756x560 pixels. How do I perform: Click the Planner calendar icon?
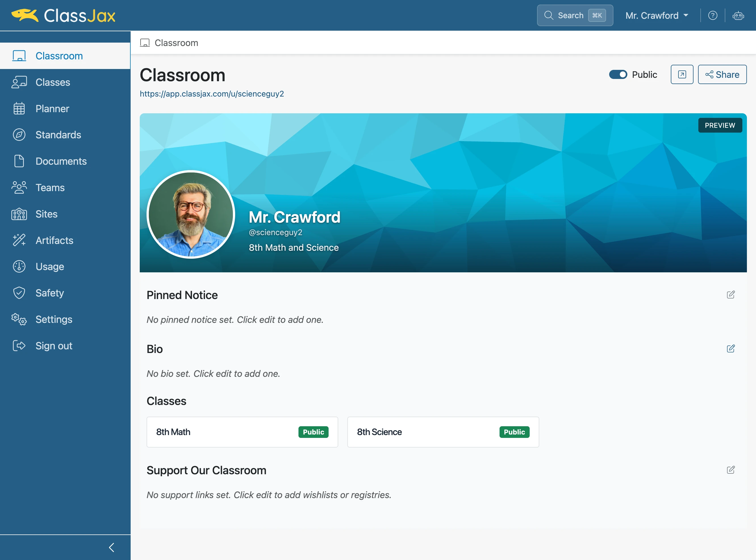19,108
